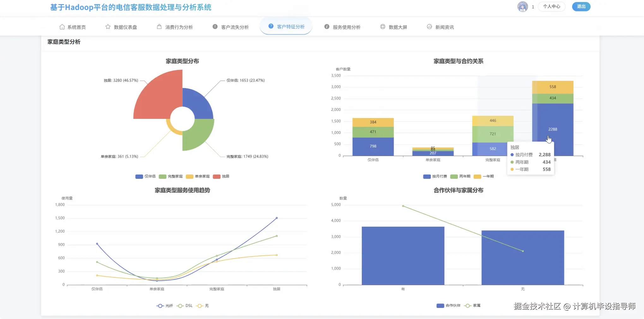Toggle 独居 legend in pie chart
The height and width of the screenshot is (319, 644).
coord(221,176)
